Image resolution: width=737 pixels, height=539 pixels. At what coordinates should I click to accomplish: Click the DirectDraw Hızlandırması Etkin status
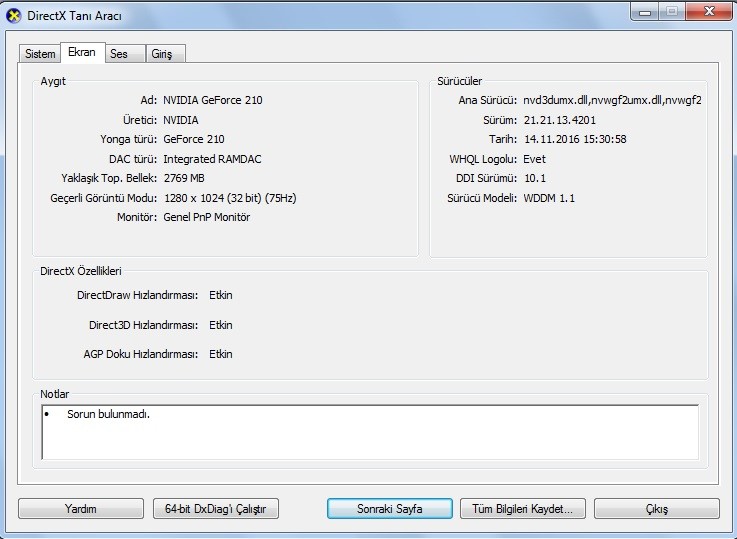point(220,295)
